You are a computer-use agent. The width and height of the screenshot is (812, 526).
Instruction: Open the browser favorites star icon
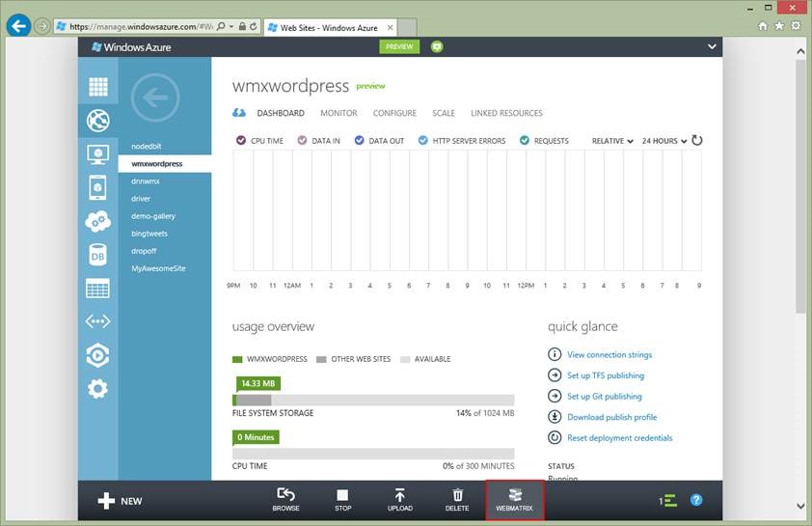click(779, 25)
